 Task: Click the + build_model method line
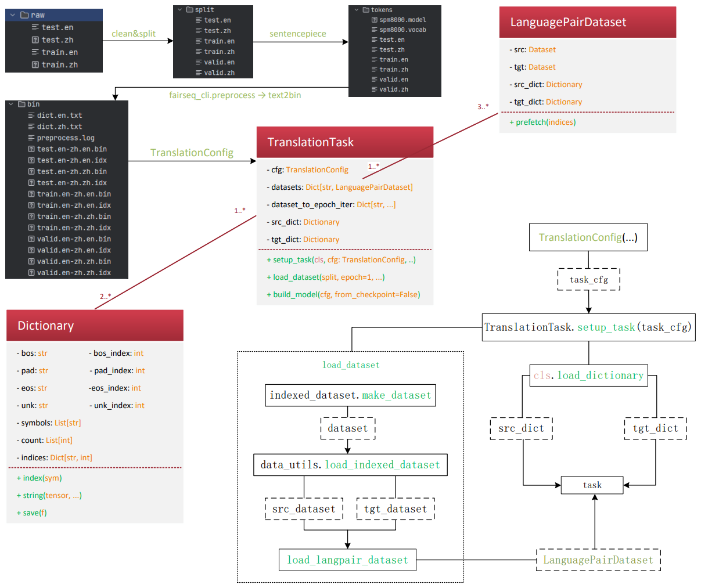click(x=343, y=295)
